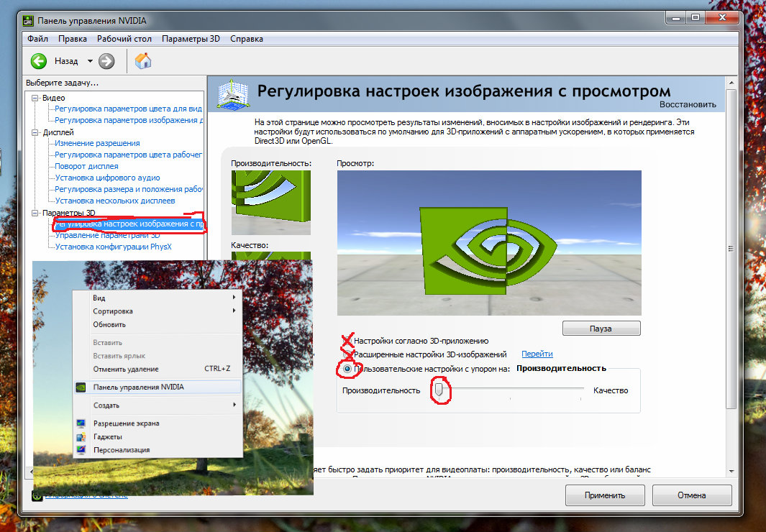Click the 3D settings page header icon

click(x=233, y=93)
